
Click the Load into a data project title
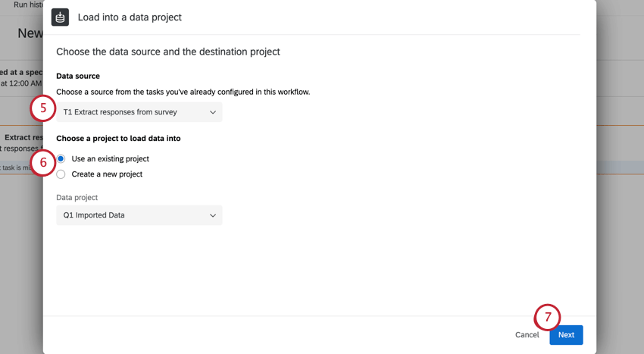130,17
